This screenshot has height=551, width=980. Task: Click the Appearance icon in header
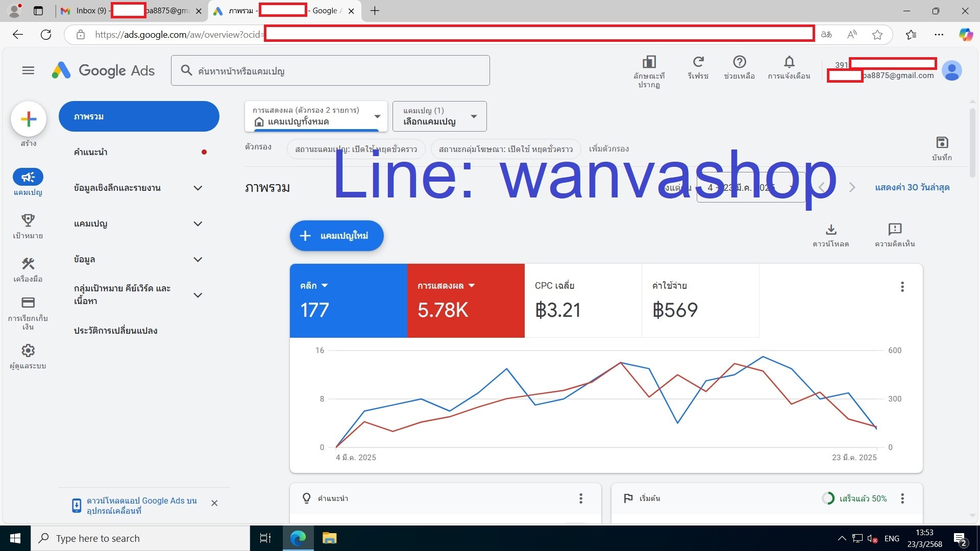(649, 62)
